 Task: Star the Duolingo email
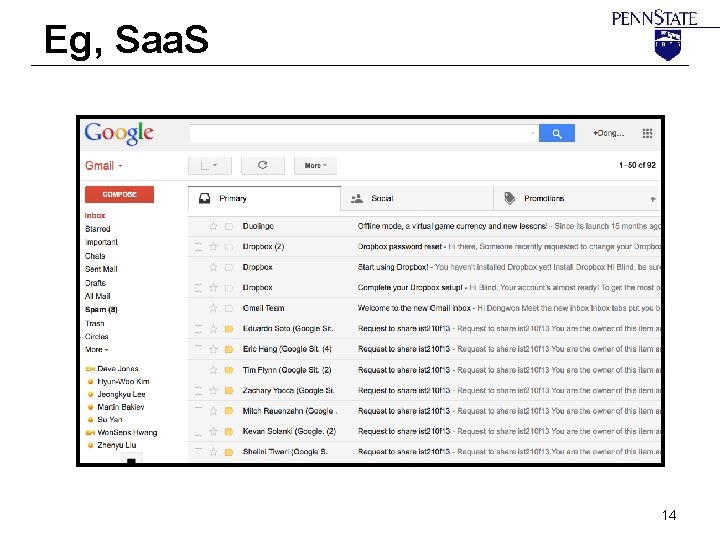pos(213,226)
